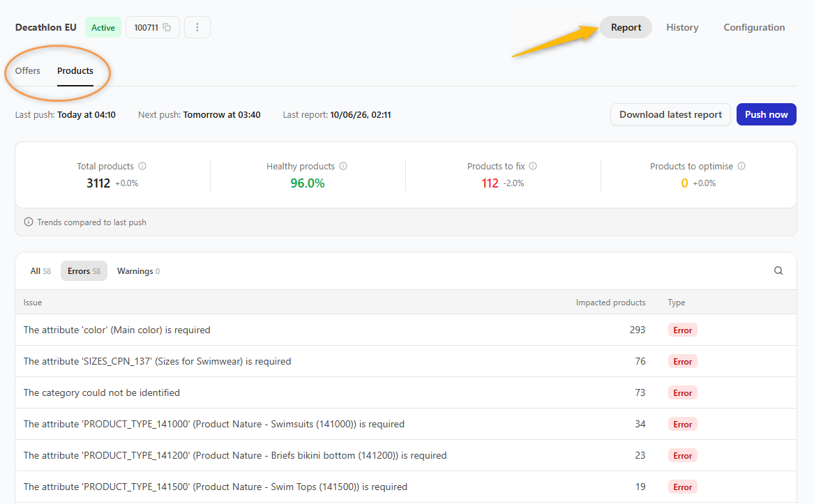Filter issues by Errors 58
Viewport: 814px width, 504px height.
(84, 271)
